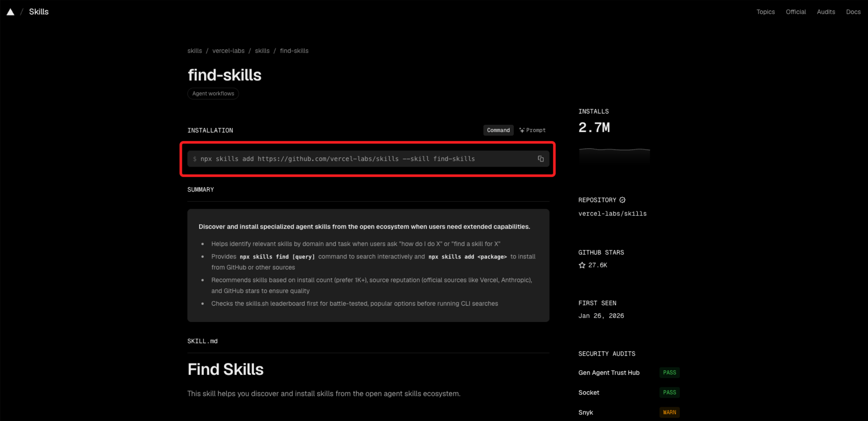
Task: Click the Vercel triangle logo
Action: click(10, 12)
